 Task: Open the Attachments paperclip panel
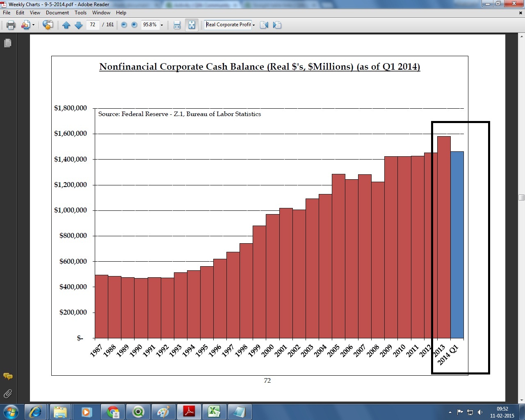click(x=7, y=394)
